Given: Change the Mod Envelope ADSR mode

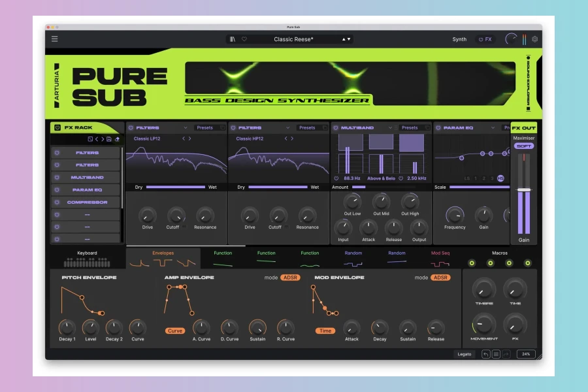Looking at the screenshot, I should click(440, 278).
